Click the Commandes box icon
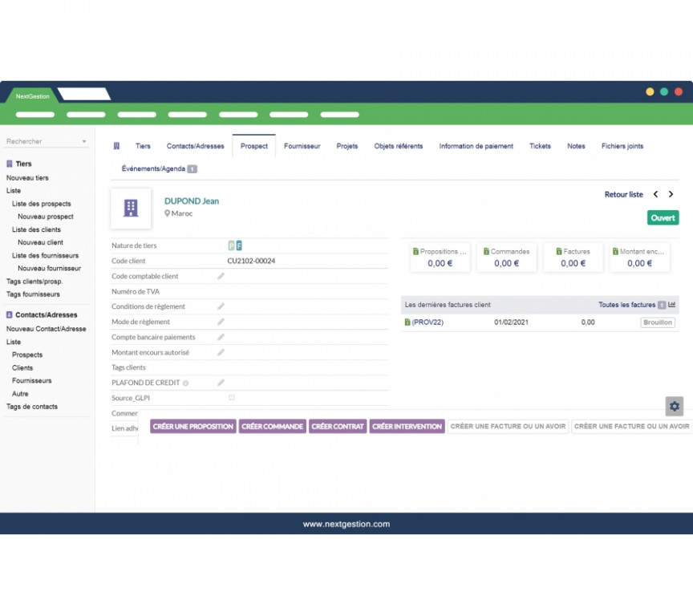 pyautogui.click(x=486, y=251)
